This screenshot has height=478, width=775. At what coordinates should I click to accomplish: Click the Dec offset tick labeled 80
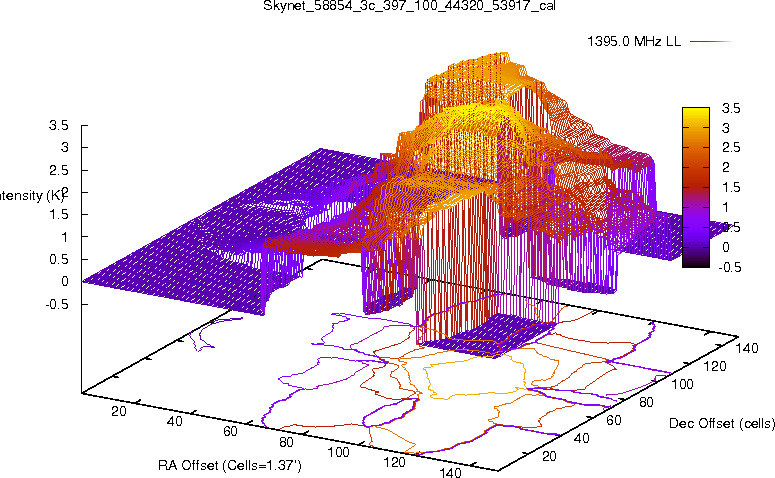click(646, 402)
